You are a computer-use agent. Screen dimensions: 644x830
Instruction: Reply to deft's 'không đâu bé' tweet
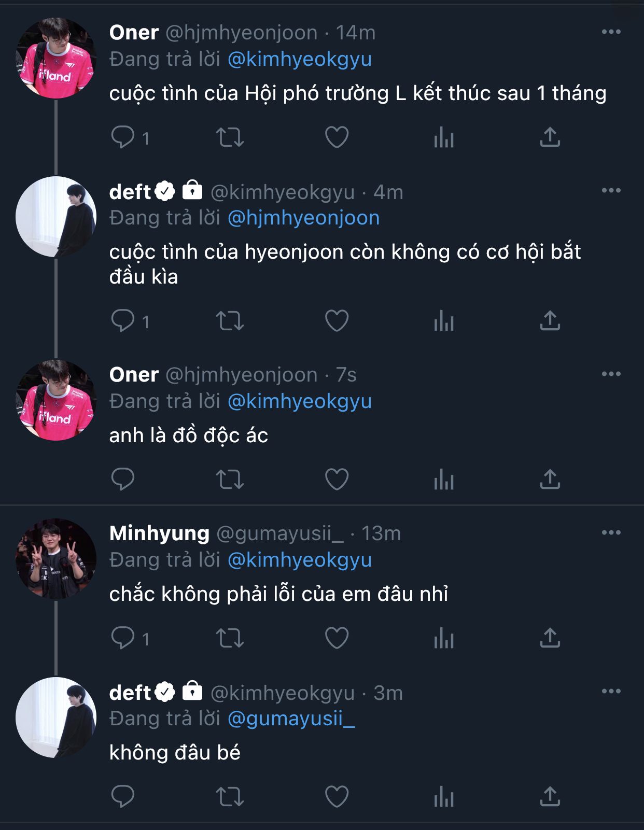(123, 797)
